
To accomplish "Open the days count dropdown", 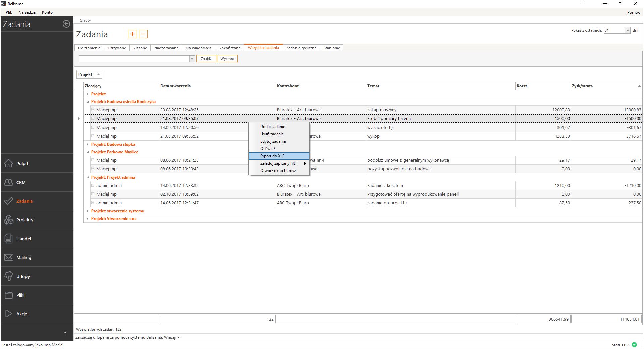I will pyautogui.click(x=627, y=30).
